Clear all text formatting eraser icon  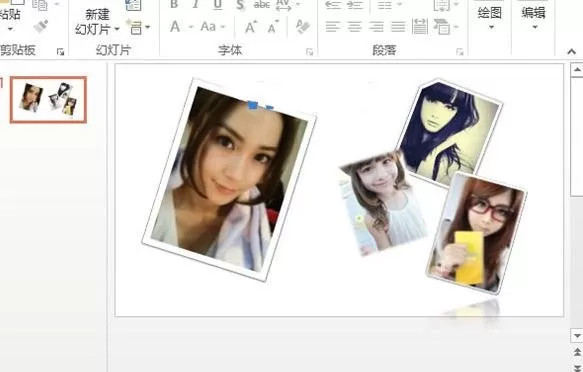coord(303,27)
